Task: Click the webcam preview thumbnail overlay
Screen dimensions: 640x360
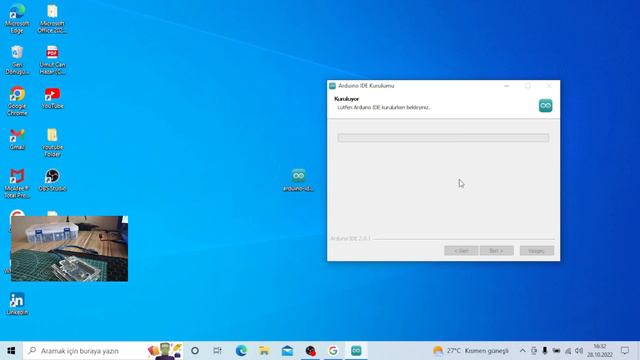Action: (69, 249)
